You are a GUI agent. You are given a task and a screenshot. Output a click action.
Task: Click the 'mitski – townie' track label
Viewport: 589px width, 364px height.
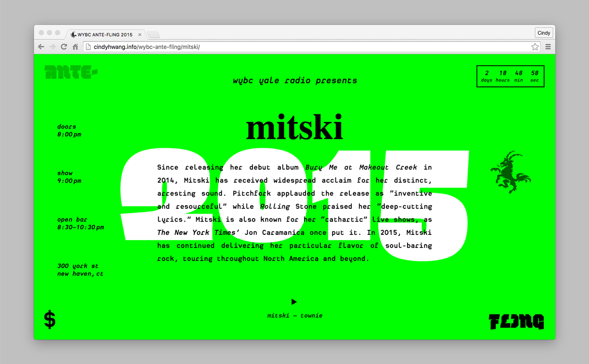294,315
